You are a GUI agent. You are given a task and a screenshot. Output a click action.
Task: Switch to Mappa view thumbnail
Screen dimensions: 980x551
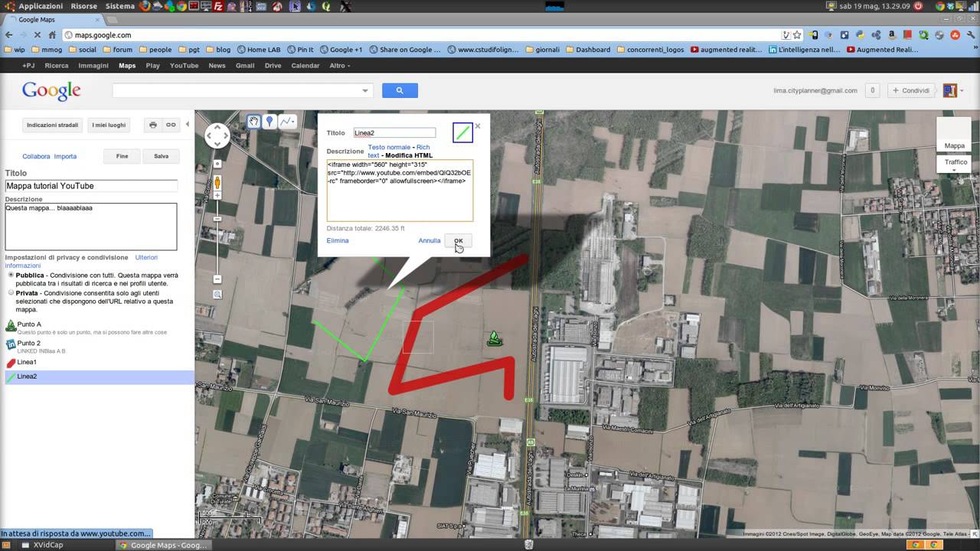(x=954, y=135)
